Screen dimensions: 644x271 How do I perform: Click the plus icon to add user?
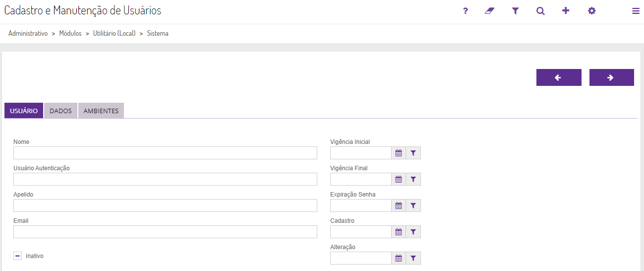pyautogui.click(x=566, y=11)
